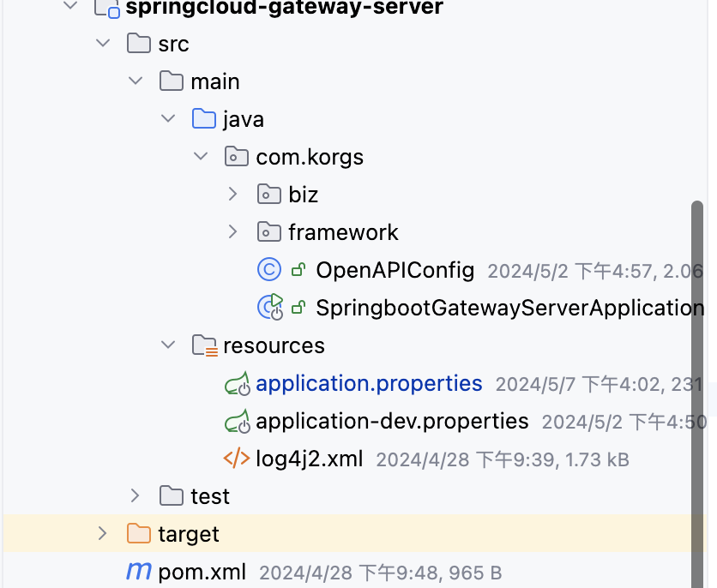Click the Spring icon beside application-dev.properties
The height and width of the screenshot is (588, 717).
click(x=237, y=421)
